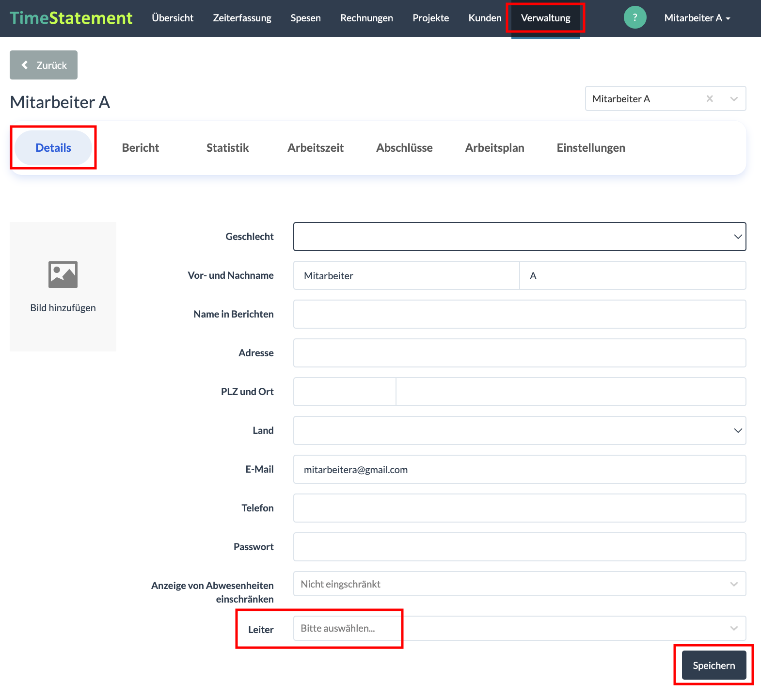
Task: Click the green help question mark icon
Action: pyautogui.click(x=635, y=17)
